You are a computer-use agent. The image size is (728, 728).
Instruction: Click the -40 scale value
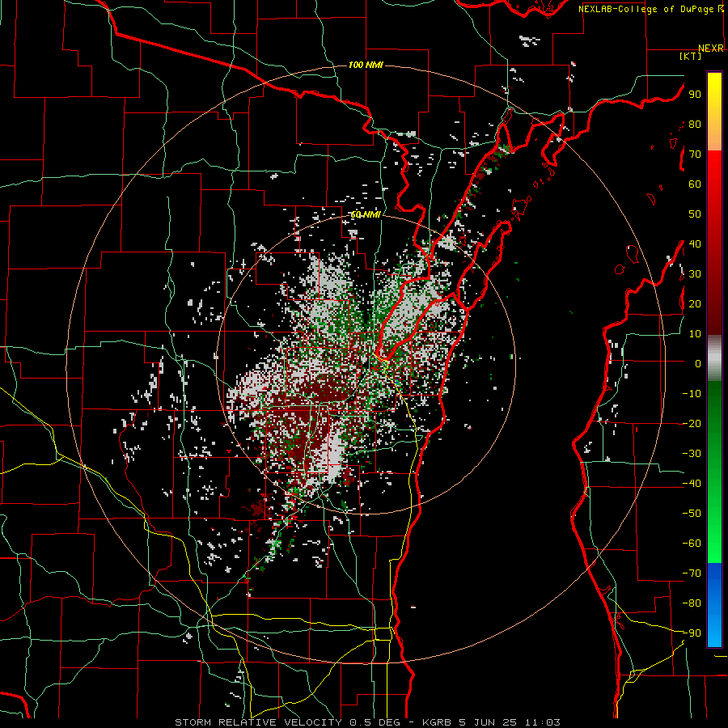(x=692, y=484)
